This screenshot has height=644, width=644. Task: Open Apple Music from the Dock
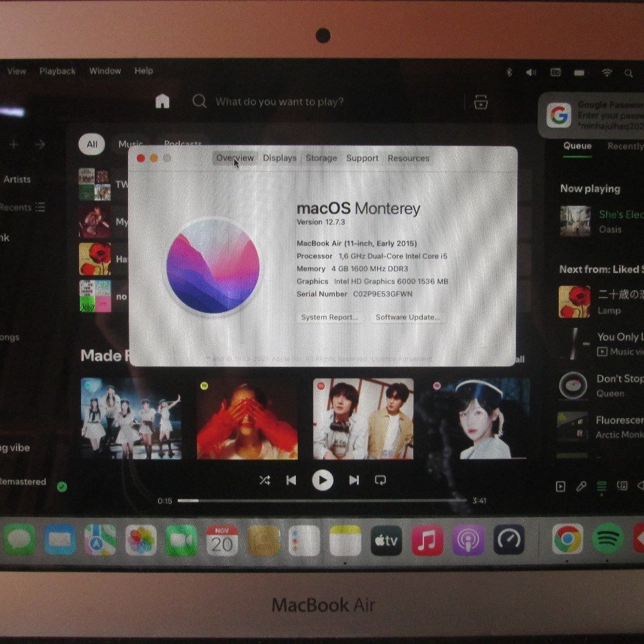tap(427, 539)
